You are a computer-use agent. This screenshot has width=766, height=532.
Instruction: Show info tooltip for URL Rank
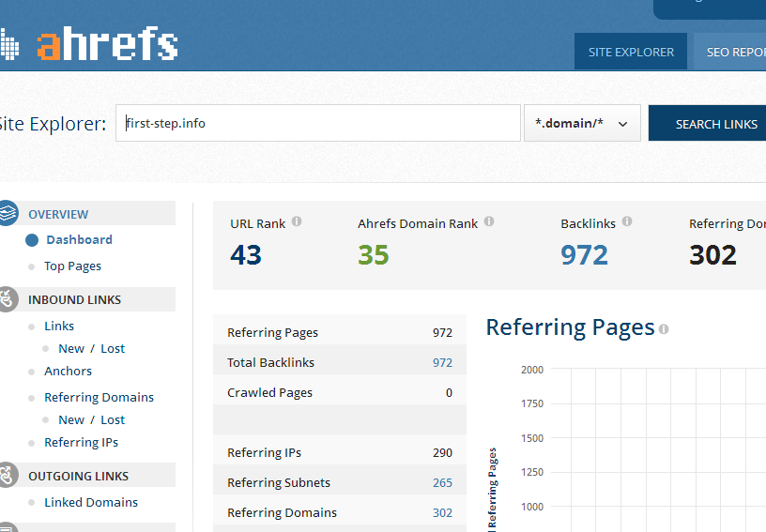pos(297,221)
